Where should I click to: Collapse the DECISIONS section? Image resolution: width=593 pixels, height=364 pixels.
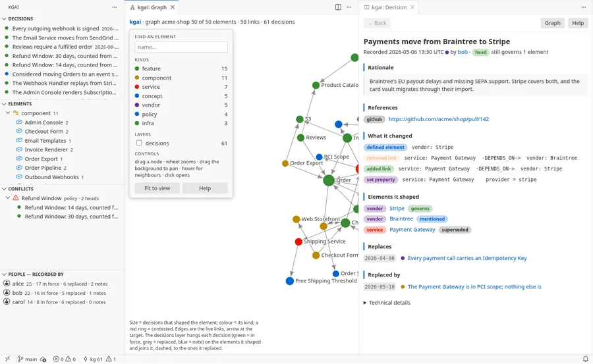pyautogui.click(x=62, y=18)
